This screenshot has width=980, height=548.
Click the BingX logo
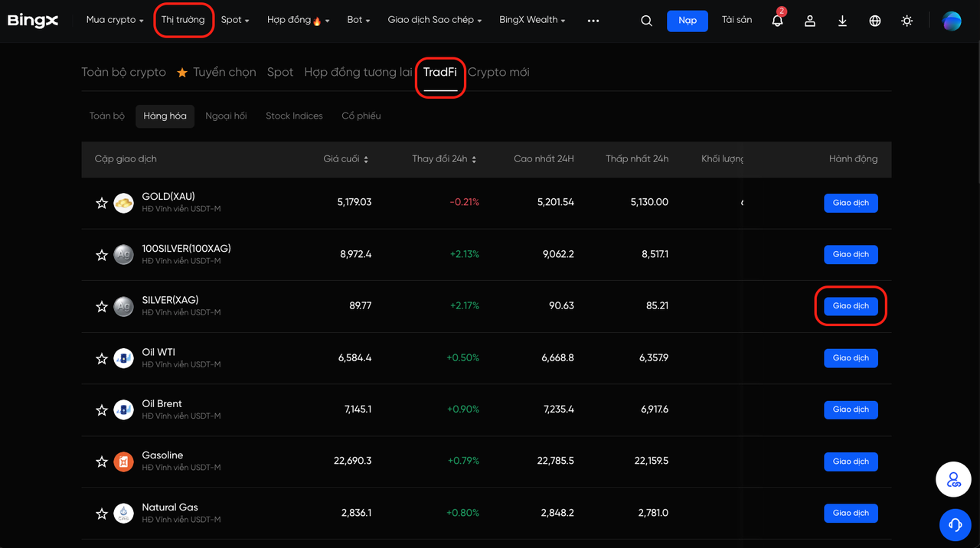pos(33,20)
